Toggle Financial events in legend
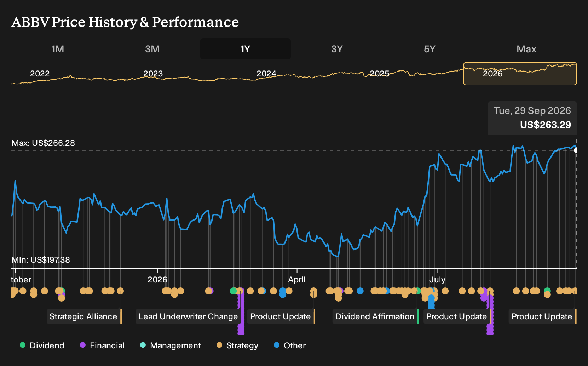Image resolution: width=588 pixels, height=366 pixels. [102, 345]
